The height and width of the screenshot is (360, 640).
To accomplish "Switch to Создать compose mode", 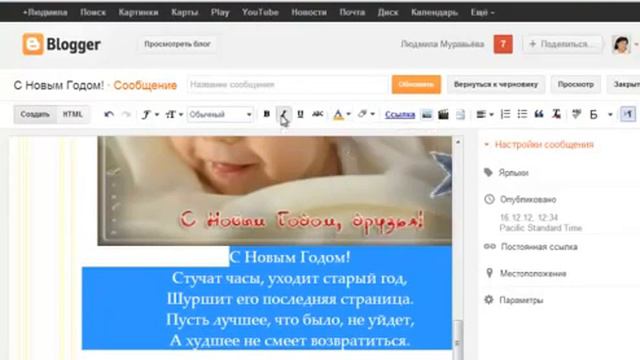I will pos(35,114).
